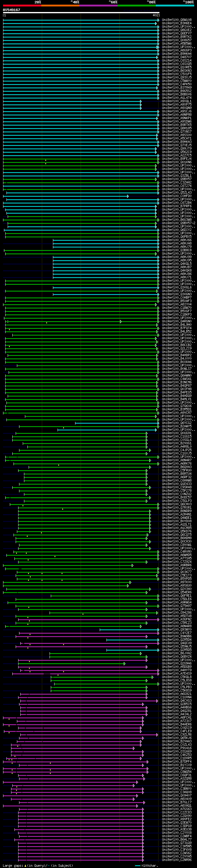Click the short cyan bar for A9XQL1
Screen dimensions: 197x868
[72, 101]
